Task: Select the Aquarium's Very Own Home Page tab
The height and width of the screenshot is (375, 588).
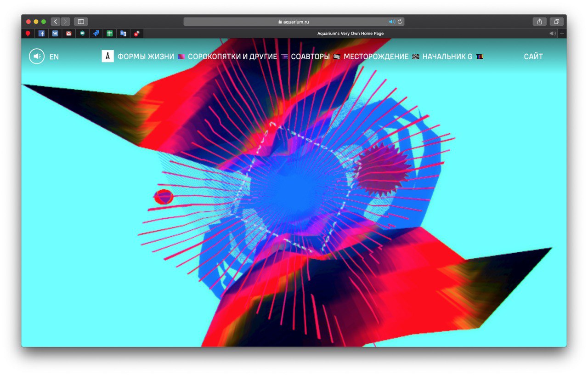Action: coord(351,34)
